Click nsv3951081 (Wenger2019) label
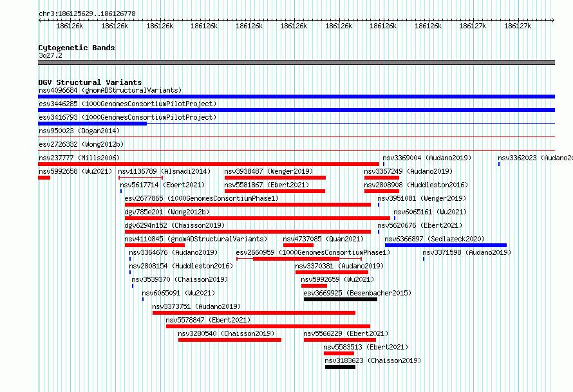Screen dimensions: 573x392 422,198
